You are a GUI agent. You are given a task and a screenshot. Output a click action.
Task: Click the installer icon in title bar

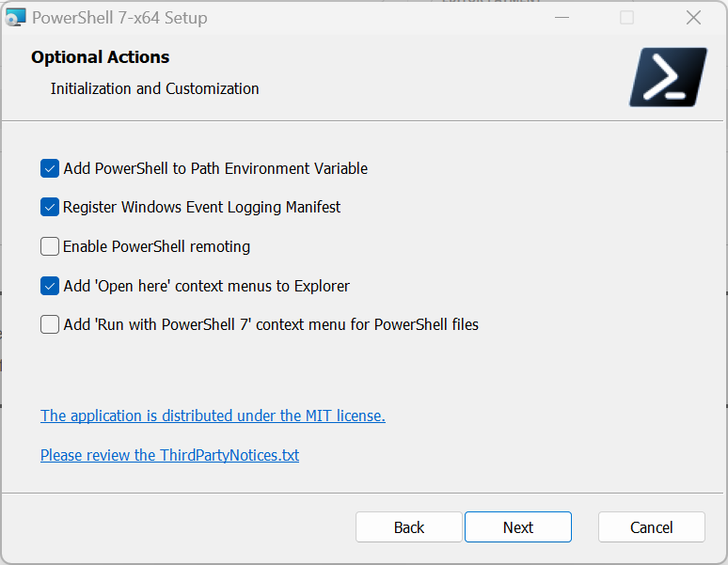(16, 18)
